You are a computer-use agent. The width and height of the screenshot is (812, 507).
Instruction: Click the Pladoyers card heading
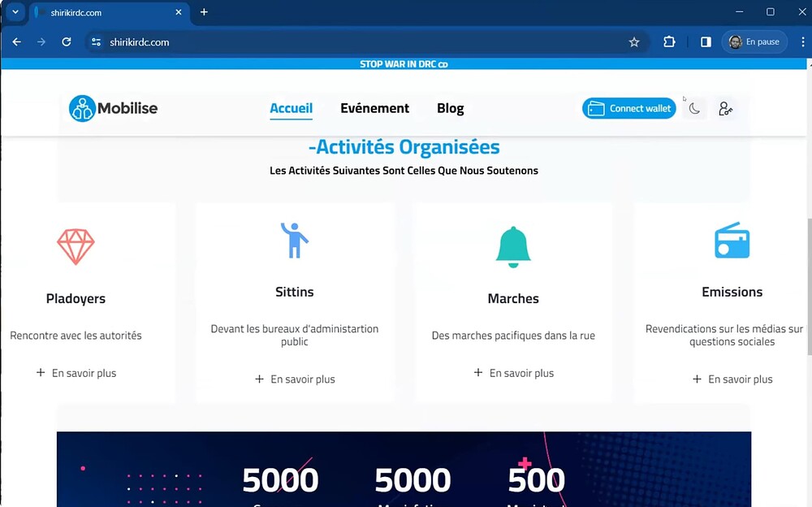(76, 299)
